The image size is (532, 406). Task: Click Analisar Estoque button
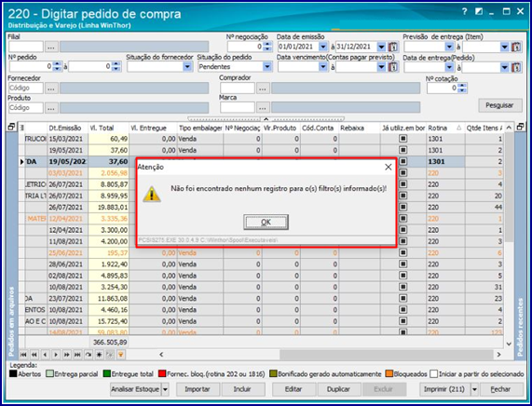[x=135, y=389]
